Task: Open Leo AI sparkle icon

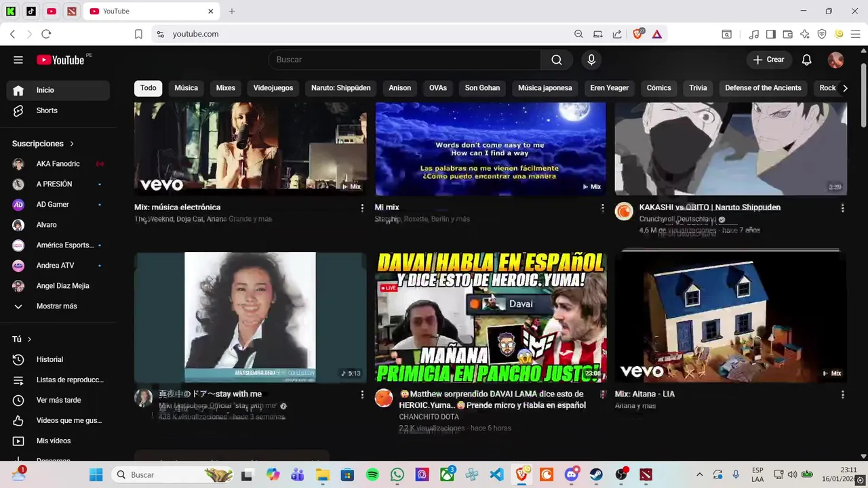Action: pyautogui.click(x=805, y=34)
